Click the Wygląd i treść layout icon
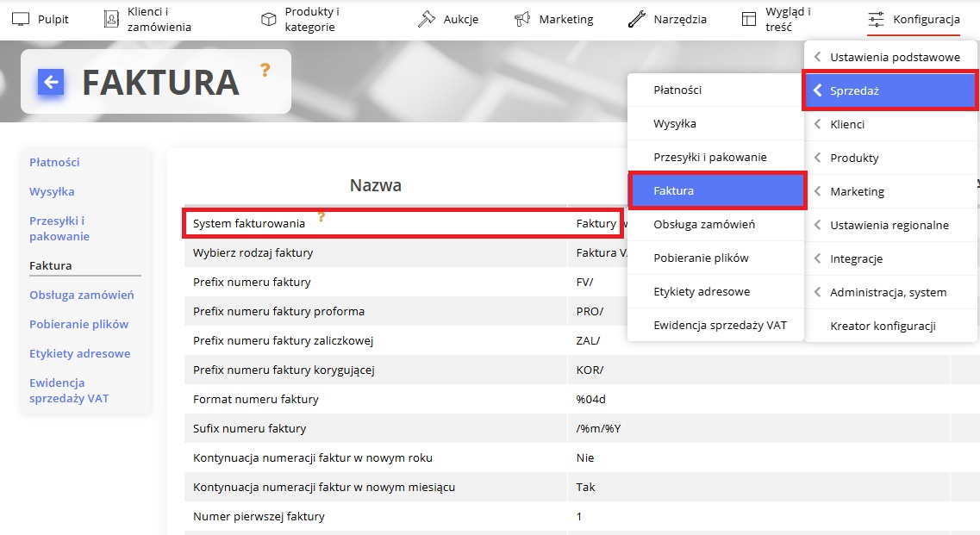 click(x=749, y=19)
